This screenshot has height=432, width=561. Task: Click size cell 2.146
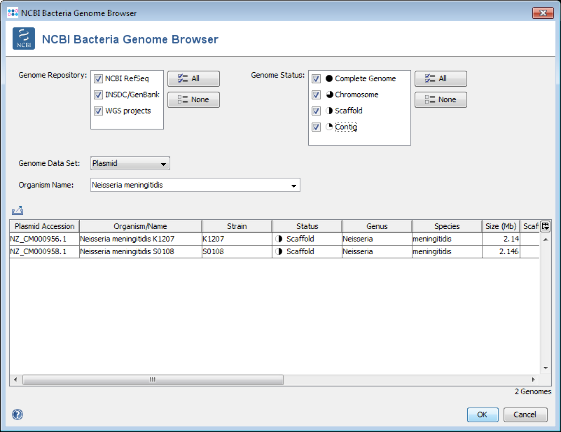(501, 252)
